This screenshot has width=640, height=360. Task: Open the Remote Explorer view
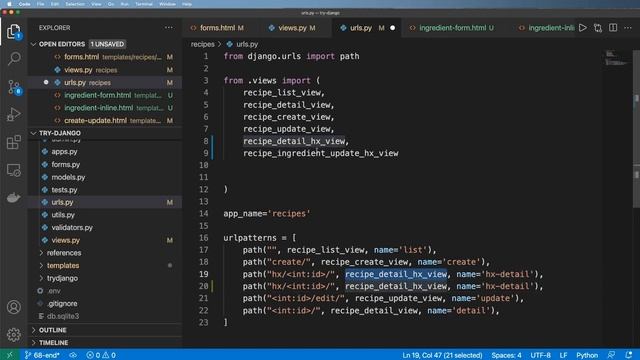13,170
